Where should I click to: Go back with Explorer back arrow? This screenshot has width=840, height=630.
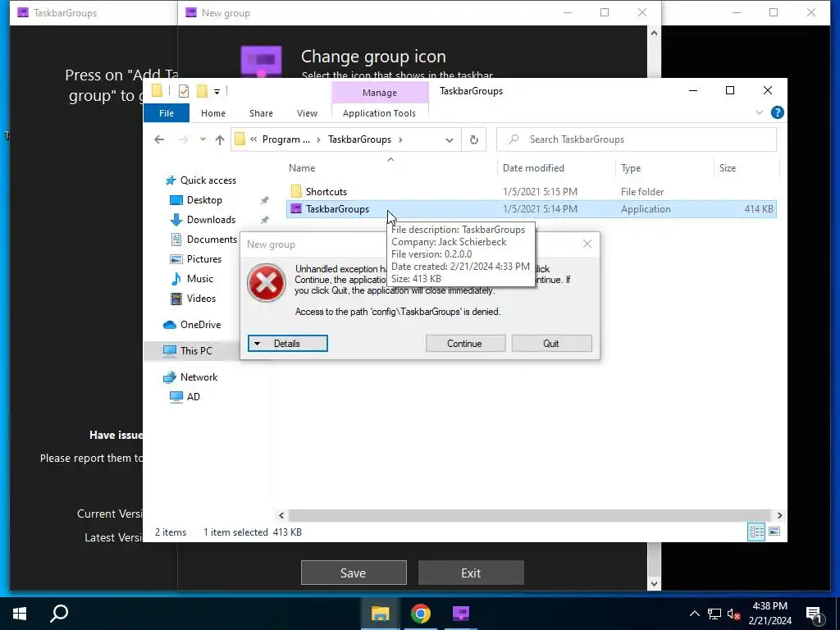click(x=159, y=139)
